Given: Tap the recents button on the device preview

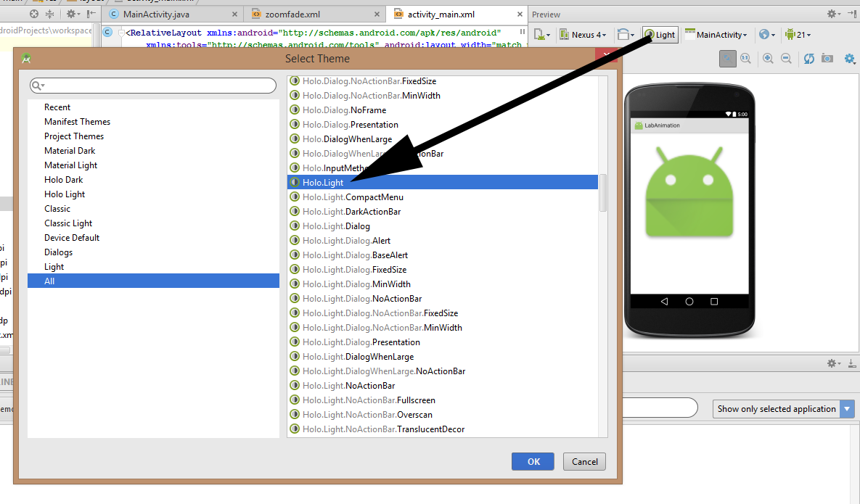Looking at the screenshot, I should [714, 301].
